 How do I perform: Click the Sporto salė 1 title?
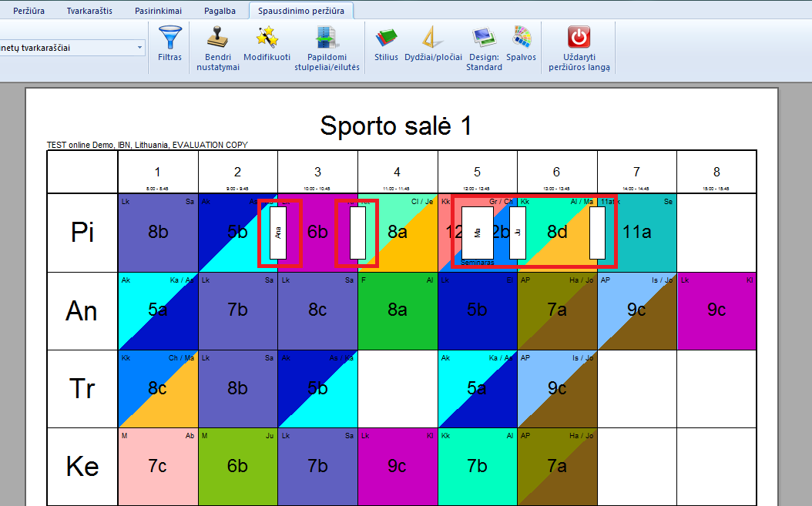tap(396, 126)
